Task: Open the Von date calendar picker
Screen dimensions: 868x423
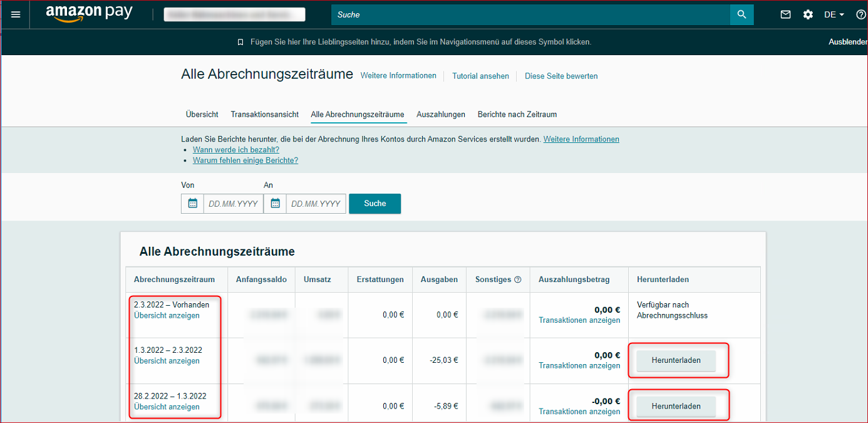Action: coord(193,204)
